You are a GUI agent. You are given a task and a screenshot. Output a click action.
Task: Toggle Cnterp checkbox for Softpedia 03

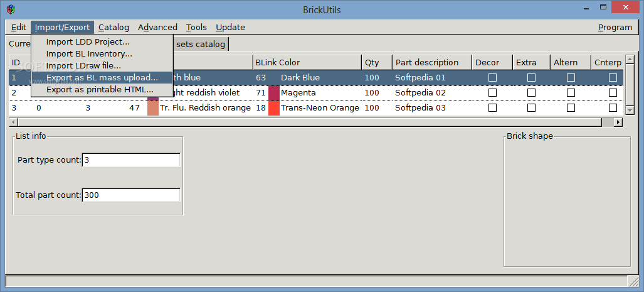click(613, 108)
